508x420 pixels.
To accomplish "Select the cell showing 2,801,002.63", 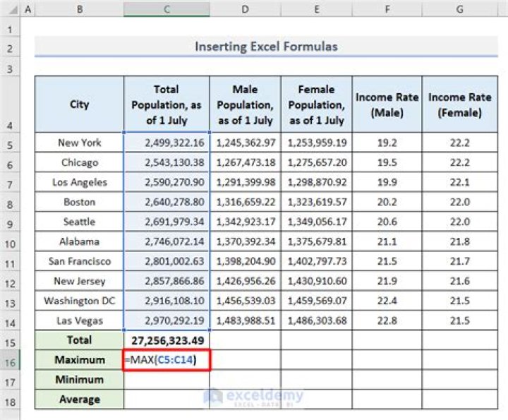I will [167, 261].
